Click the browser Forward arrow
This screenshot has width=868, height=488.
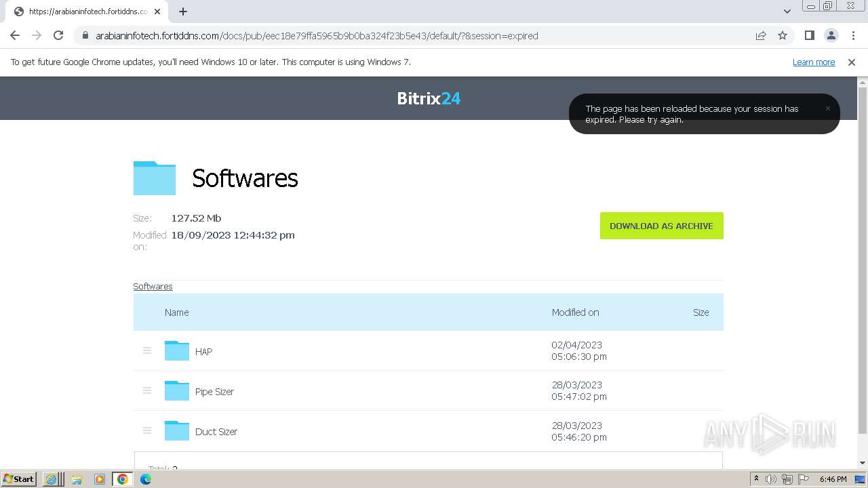[37, 35]
